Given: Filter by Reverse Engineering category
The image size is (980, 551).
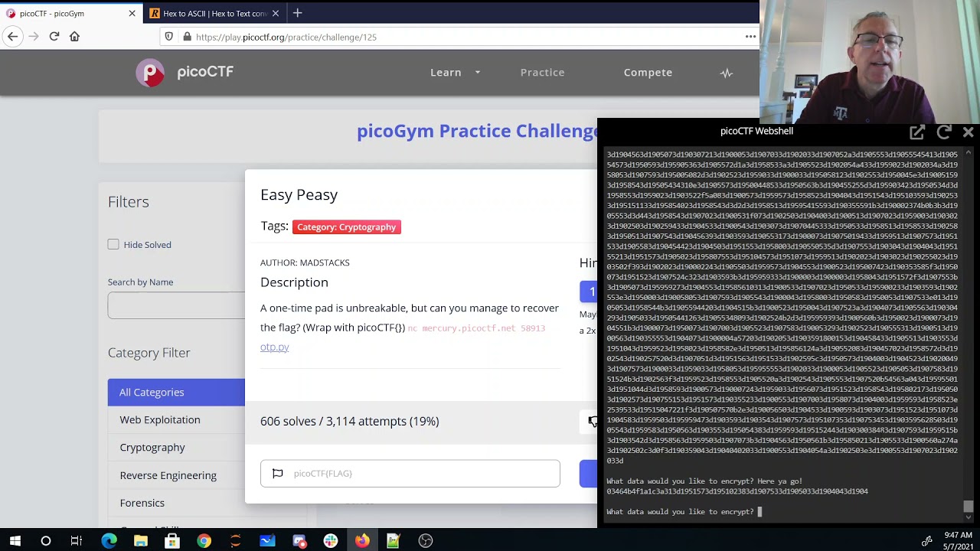Looking at the screenshot, I should coord(168,475).
